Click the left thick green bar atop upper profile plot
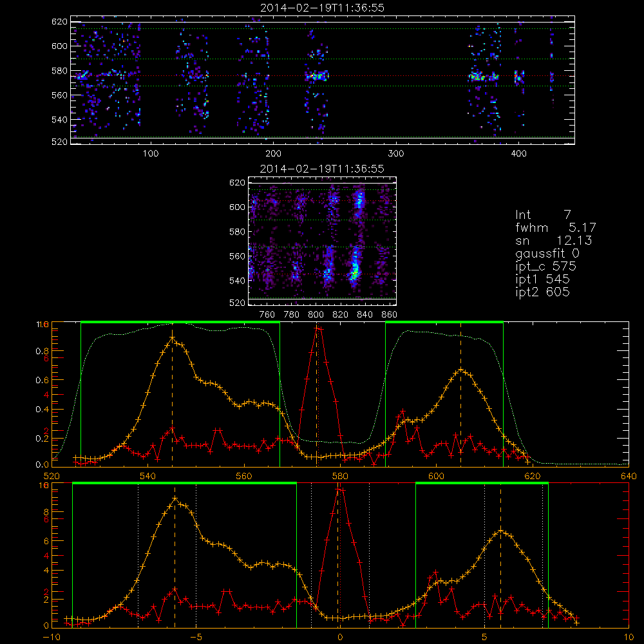 (x=180, y=323)
